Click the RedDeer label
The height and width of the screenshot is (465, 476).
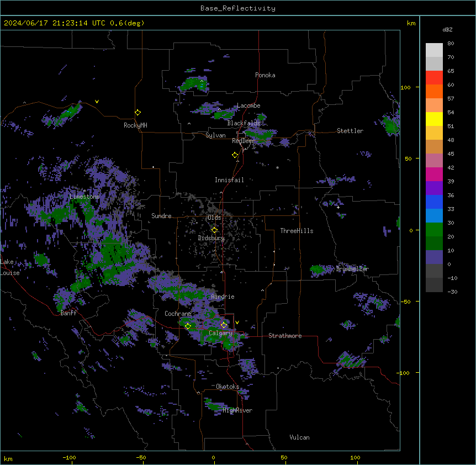(243, 141)
